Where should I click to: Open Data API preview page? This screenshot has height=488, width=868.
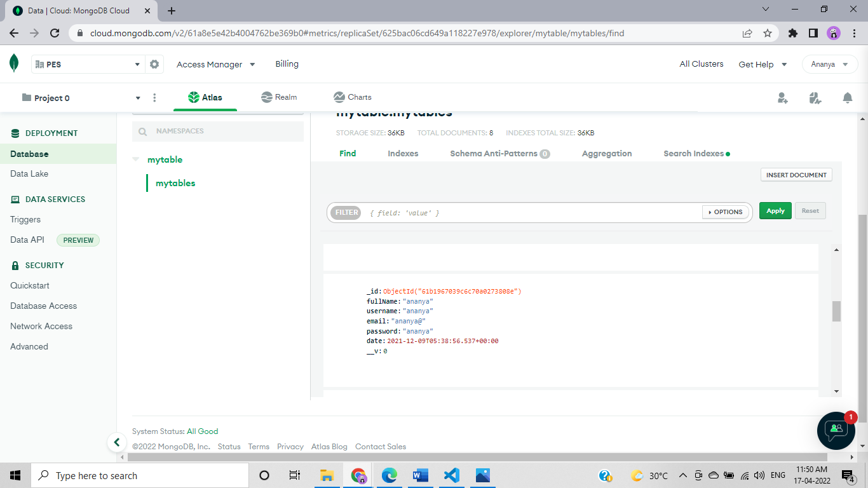click(27, 240)
